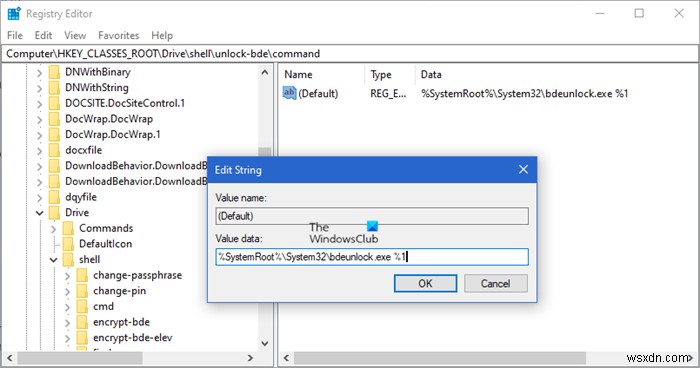Select the DefaultIcon folder icon

68,244
